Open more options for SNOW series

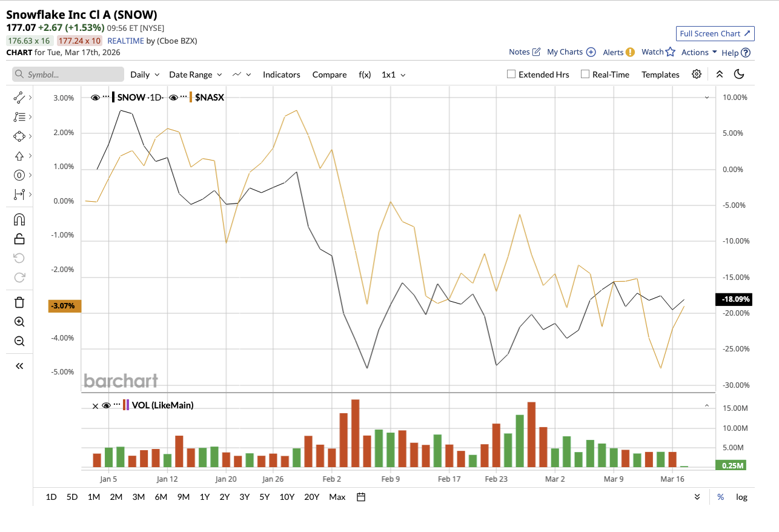(106, 97)
